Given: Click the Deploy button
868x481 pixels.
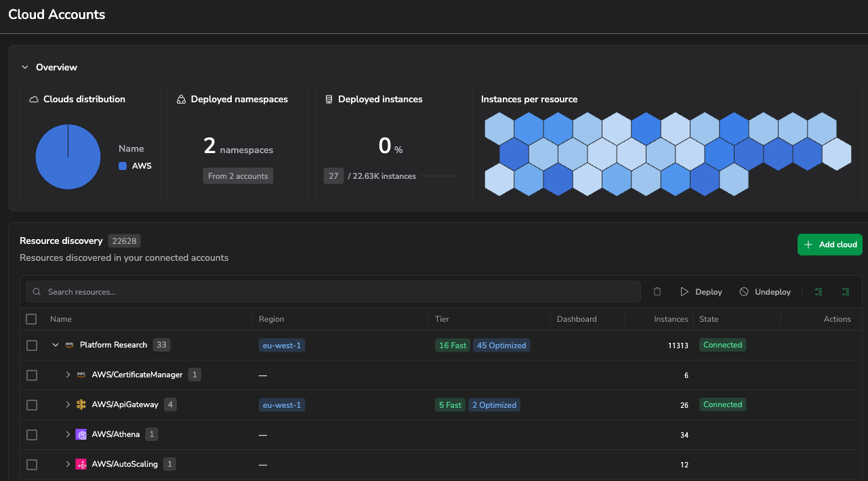Looking at the screenshot, I should [x=701, y=292].
